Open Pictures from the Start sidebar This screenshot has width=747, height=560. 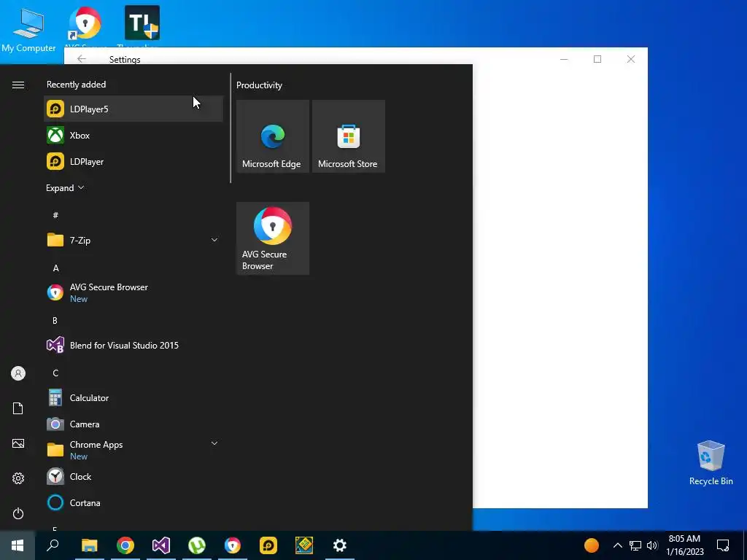tap(18, 443)
